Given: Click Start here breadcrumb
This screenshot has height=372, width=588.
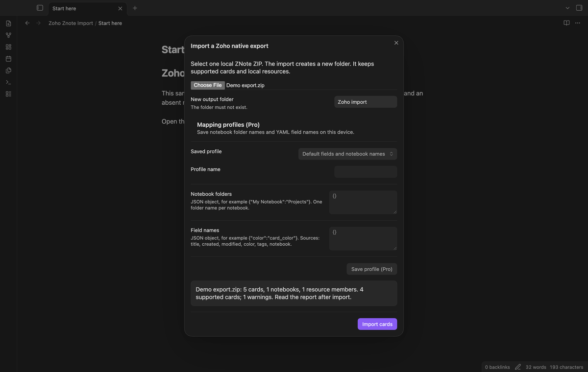Looking at the screenshot, I should tap(110, 23).
